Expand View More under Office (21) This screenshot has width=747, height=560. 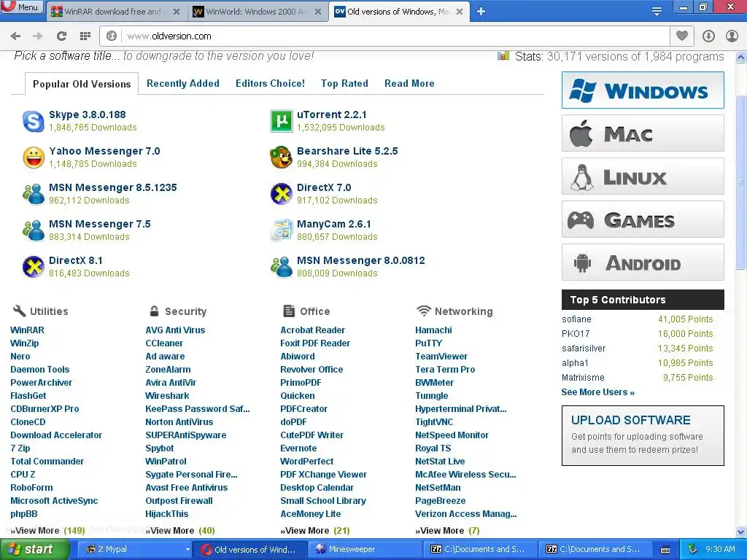click(315, 531)
